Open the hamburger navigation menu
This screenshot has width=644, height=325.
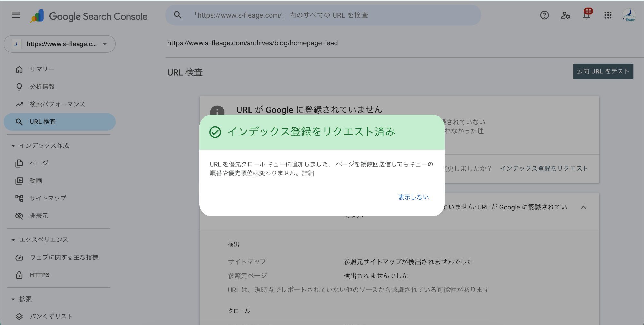click(15, 15)
